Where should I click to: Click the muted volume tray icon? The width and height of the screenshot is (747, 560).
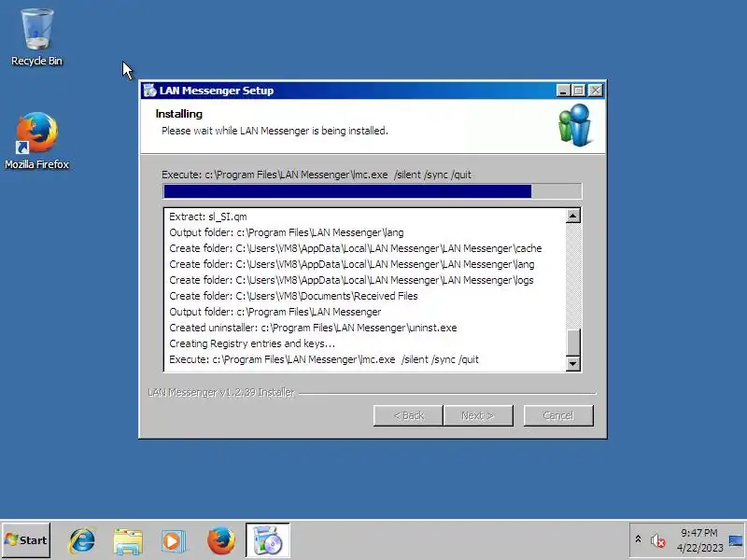[x=657, y=540]
